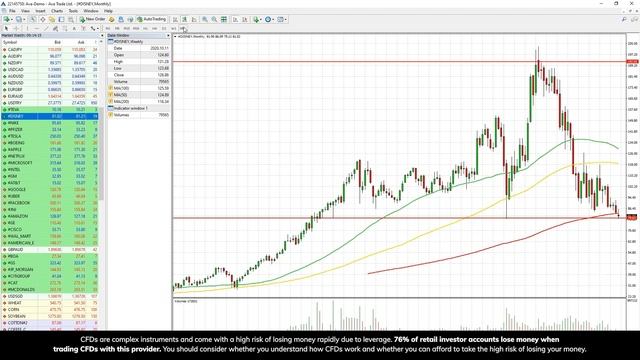This screenshot has width=640, height=360.
Task: Select the Vertical Line drawing tool
Action: coord(27,28)
